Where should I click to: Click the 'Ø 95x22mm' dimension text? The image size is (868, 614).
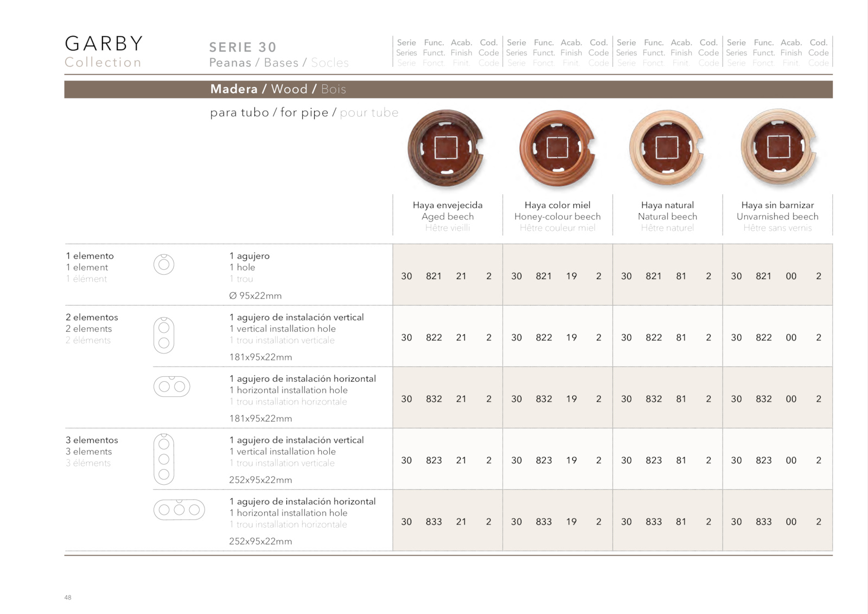(256, 296)
